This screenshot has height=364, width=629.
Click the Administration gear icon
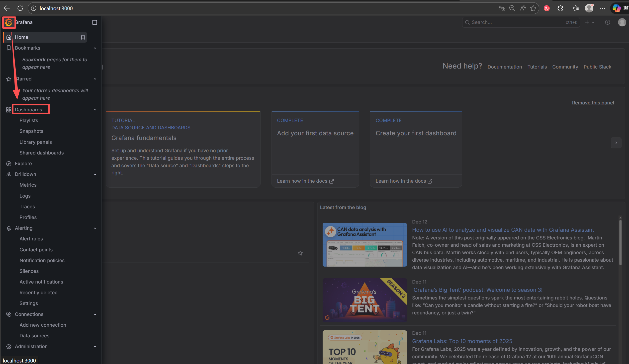point(9,346)
